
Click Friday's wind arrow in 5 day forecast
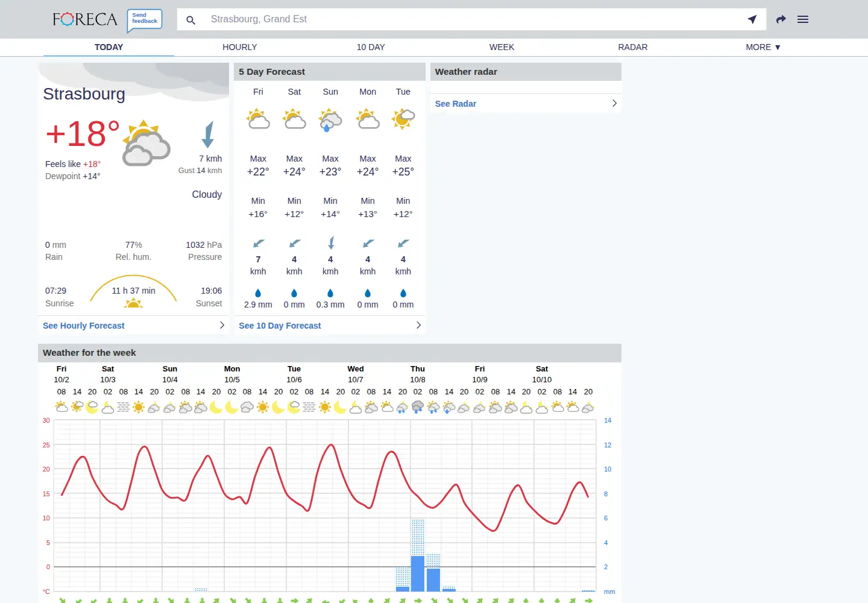[x=259, y=243]
